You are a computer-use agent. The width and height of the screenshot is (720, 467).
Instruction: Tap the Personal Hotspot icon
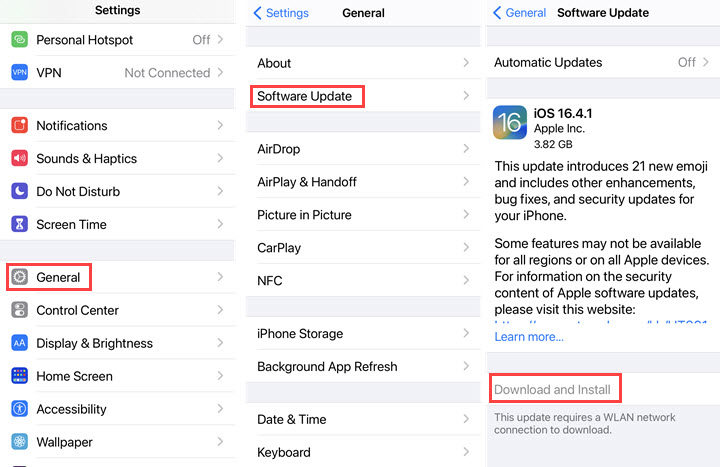19,39
